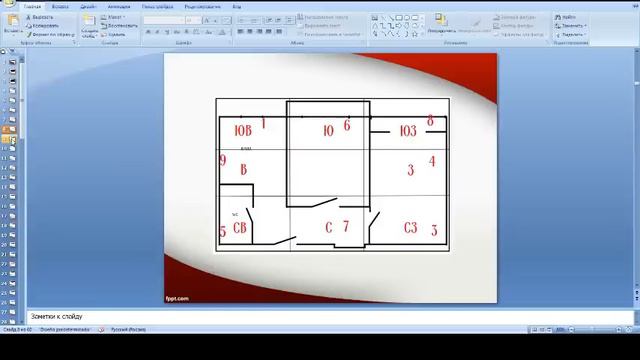Screen dimensions: 640x360
Task: Open the font color dropdown
Action: coord(223,31)
